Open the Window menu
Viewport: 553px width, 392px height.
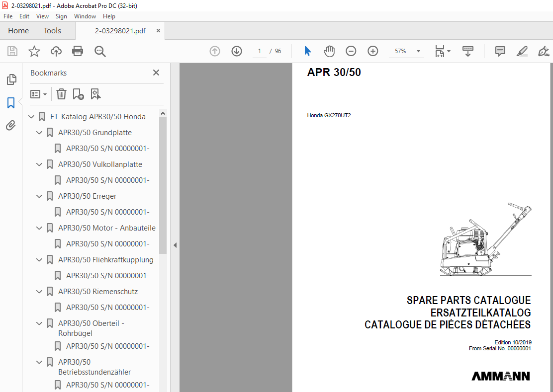(85, 16)
